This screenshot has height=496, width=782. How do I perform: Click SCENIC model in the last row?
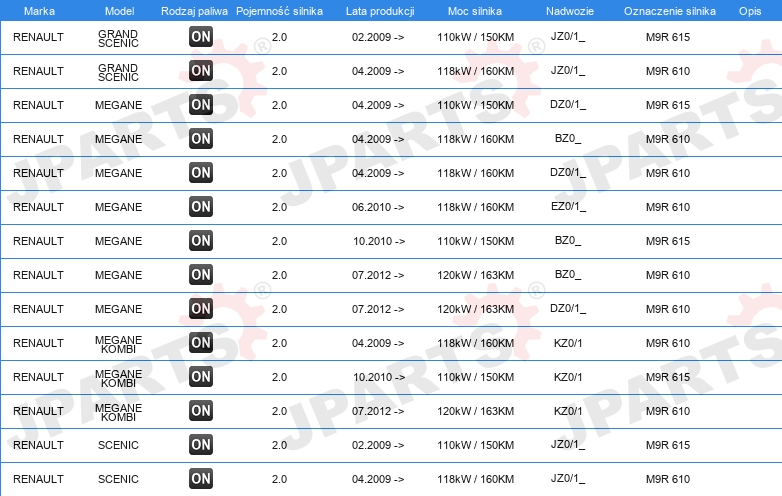[118, 479]
